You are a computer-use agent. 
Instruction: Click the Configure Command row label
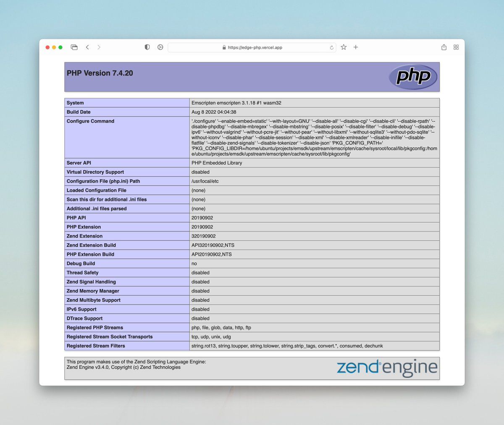pyautogui.click(x=90, y=121)
